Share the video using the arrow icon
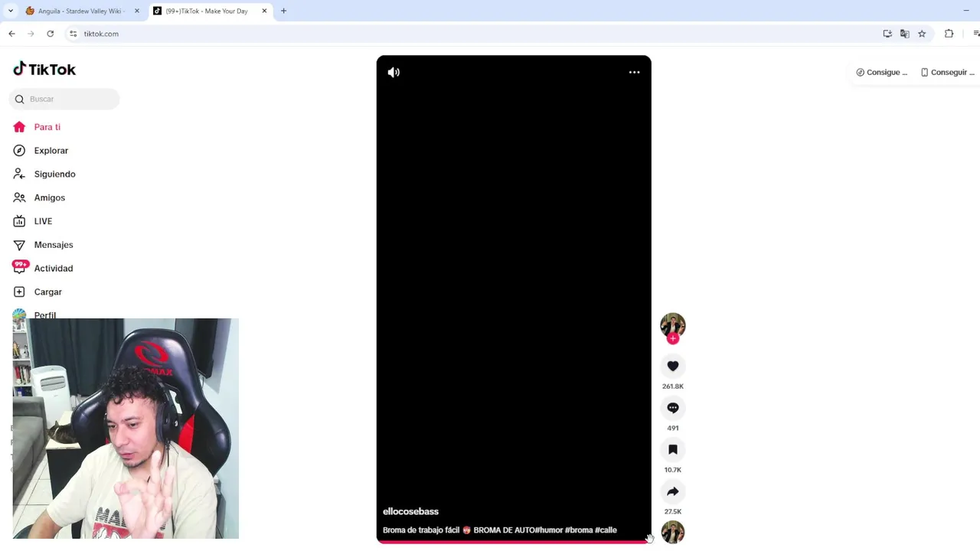Screen dimensions: 980x551 point(673,491)
